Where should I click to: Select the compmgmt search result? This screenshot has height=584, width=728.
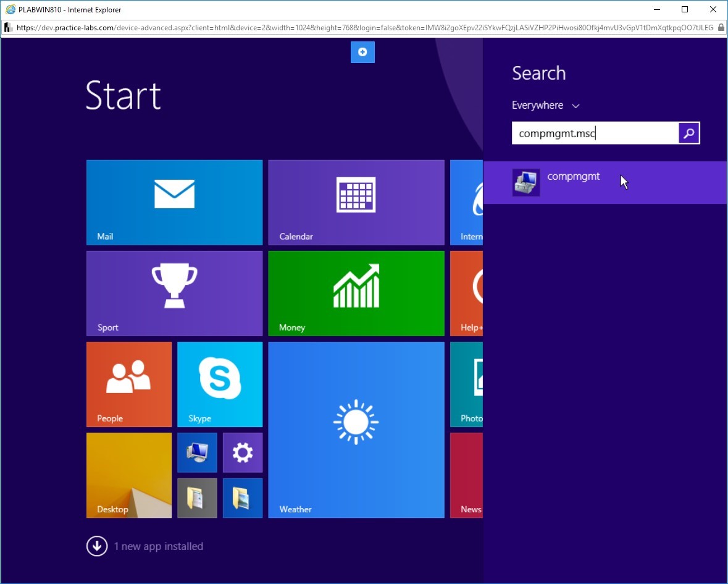605,182
